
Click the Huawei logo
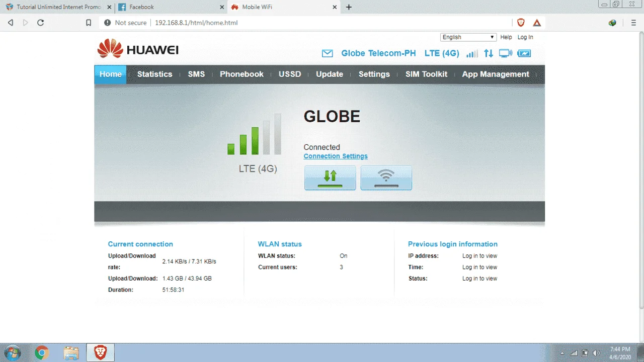(138, 49)
